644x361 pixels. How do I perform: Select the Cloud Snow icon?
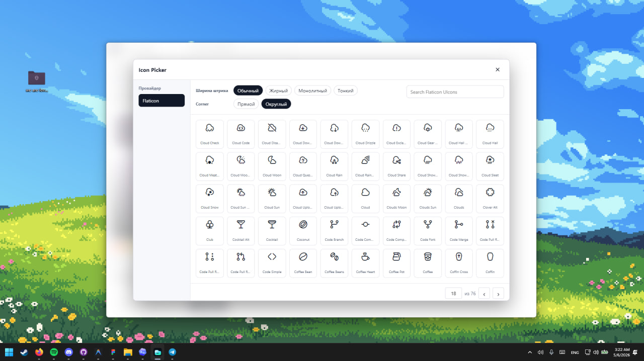coord(209,198)
